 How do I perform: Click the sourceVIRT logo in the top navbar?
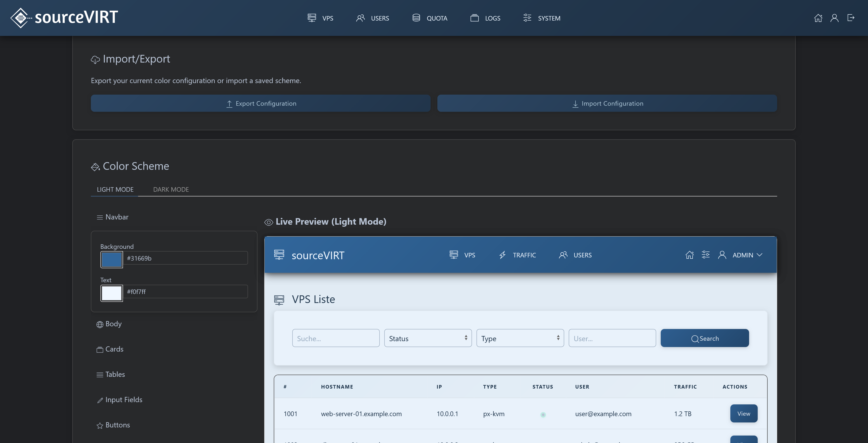tap(64, 18)
